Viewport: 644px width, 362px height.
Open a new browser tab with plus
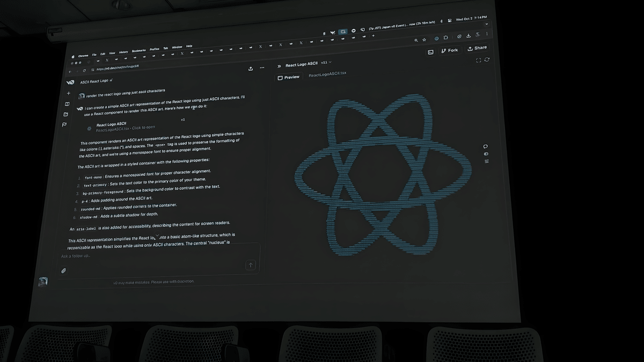(x=373, y=36)
